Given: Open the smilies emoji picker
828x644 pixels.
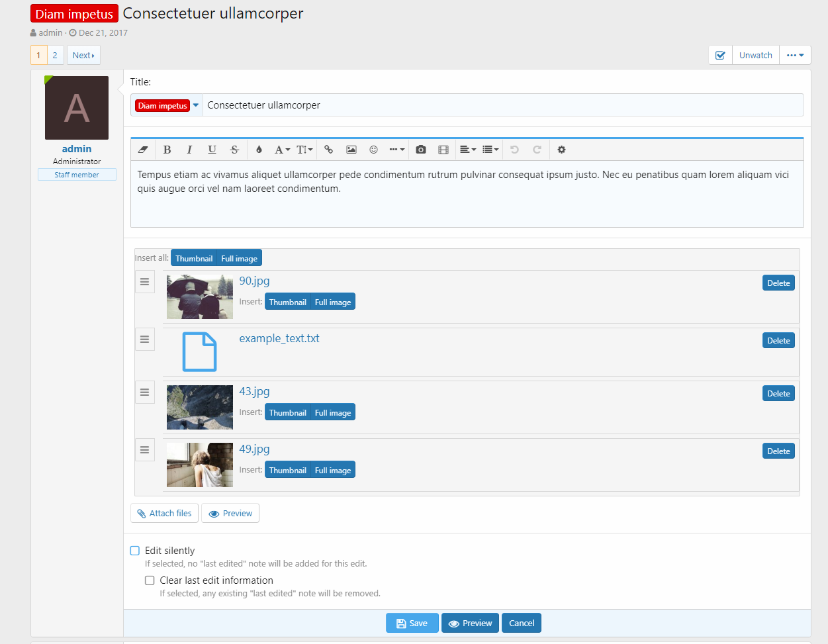Looking at the screenshot, I should (373, 150).
